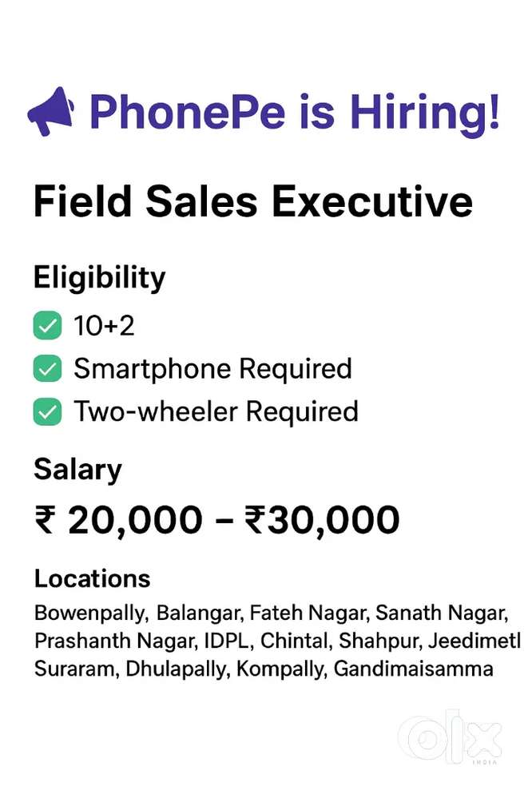Select the Field Sales Executive title
This screenshot has height=798, width=532.
(252, 200)
